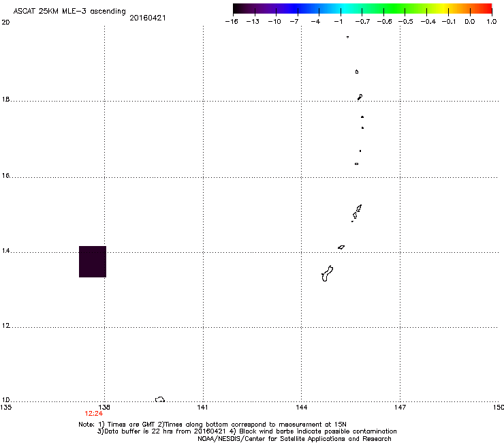Click the NOAA/NESDIS credit line

click(294, 439)
